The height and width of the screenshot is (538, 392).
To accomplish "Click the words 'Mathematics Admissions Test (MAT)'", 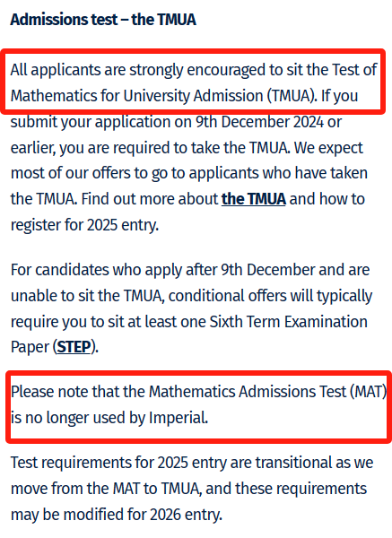I will click(267, 392).
